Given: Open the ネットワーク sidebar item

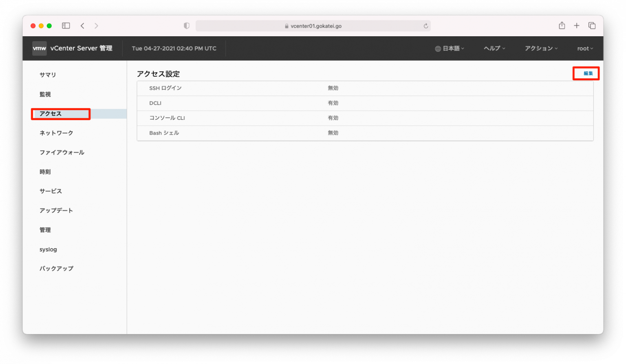Looking at the screenshot, I should tap(56, 133).
